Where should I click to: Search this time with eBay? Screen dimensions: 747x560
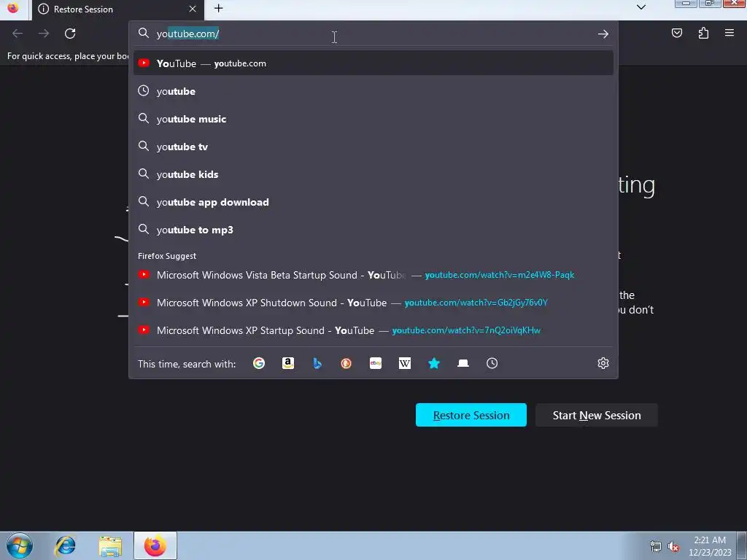point(376,363)
